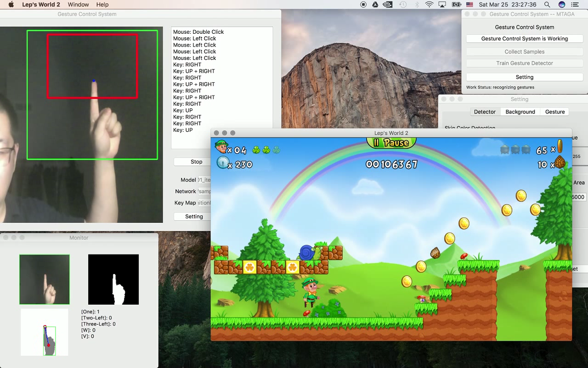Viewport: 588px width, 368px height.
Task: Click the gold coin counter icon
Action: tap(560, 147)
